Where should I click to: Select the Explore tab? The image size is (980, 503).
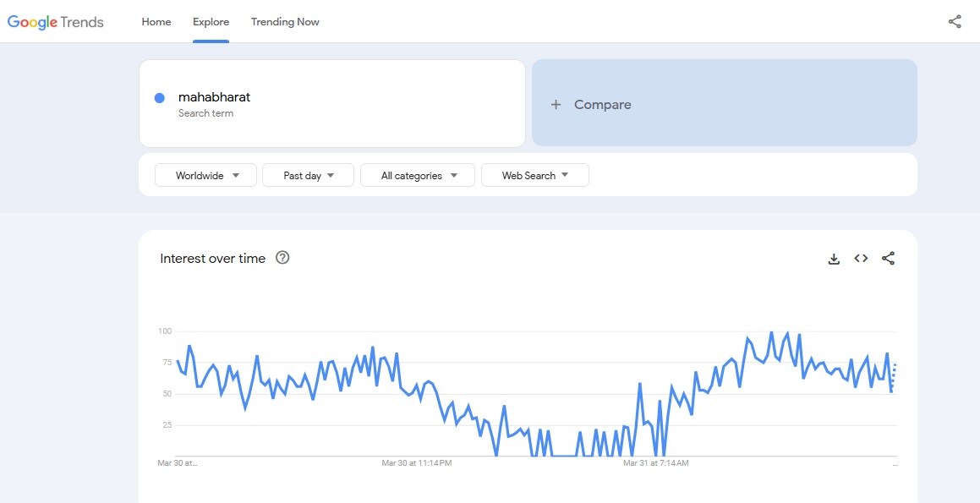(x=211, y=22)
